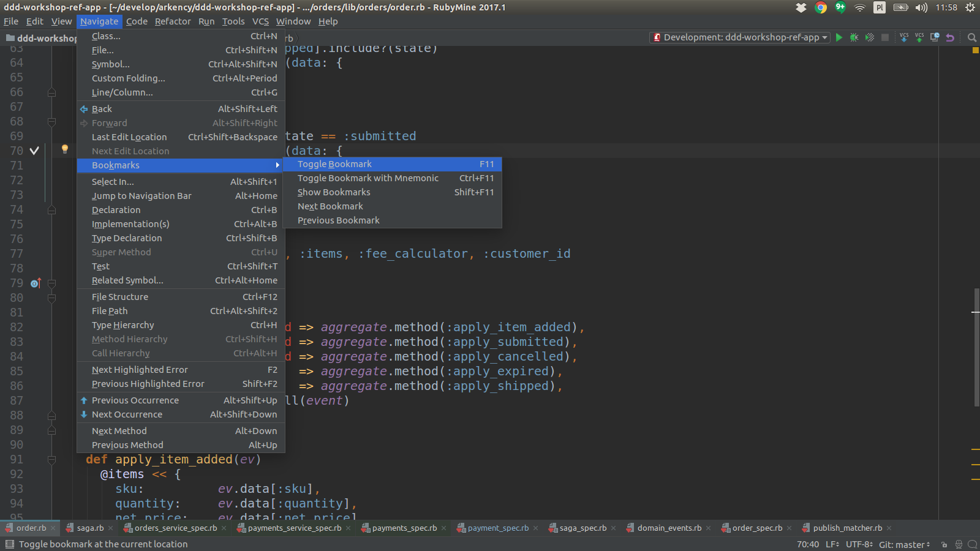Image resolution: width=980 pixels, height=551 pixels.
Task: Open Search Everywhere magnifier icon
Action: [971, 37]
